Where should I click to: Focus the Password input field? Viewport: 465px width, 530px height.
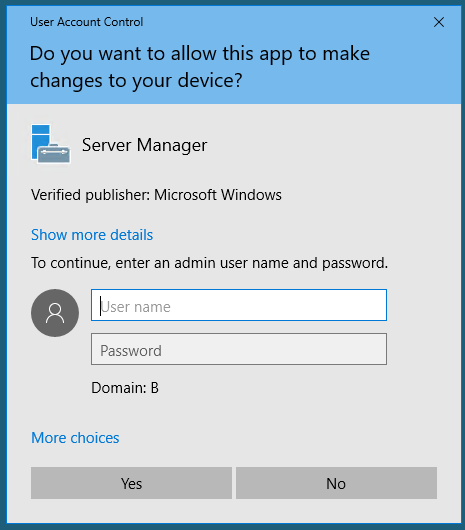point(239,349)
